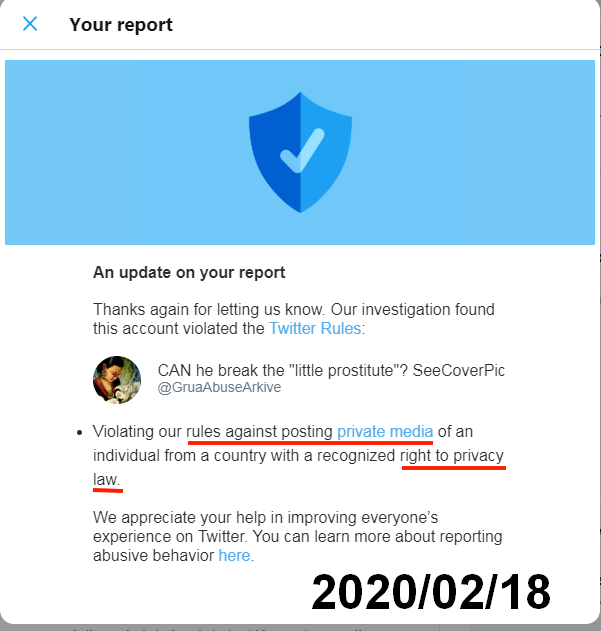This screenshot has width=601, height=631.
Task: Open the private media link
Action: tap(385, 432)
